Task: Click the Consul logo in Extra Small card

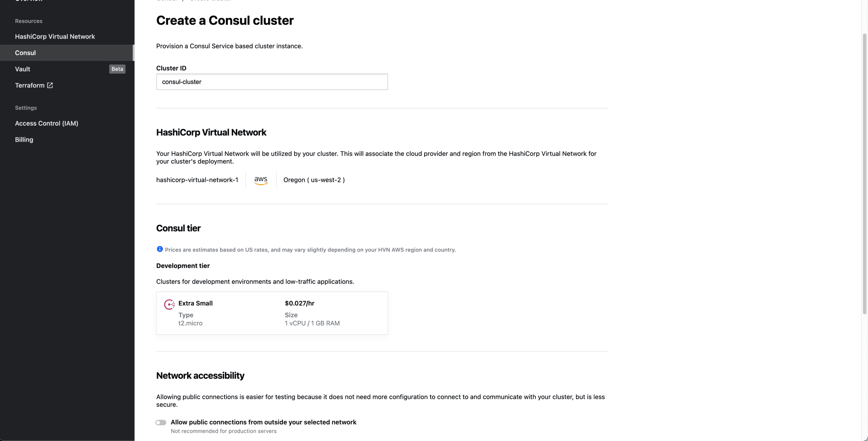Action: pyautogui.click(x=169, y=304)
